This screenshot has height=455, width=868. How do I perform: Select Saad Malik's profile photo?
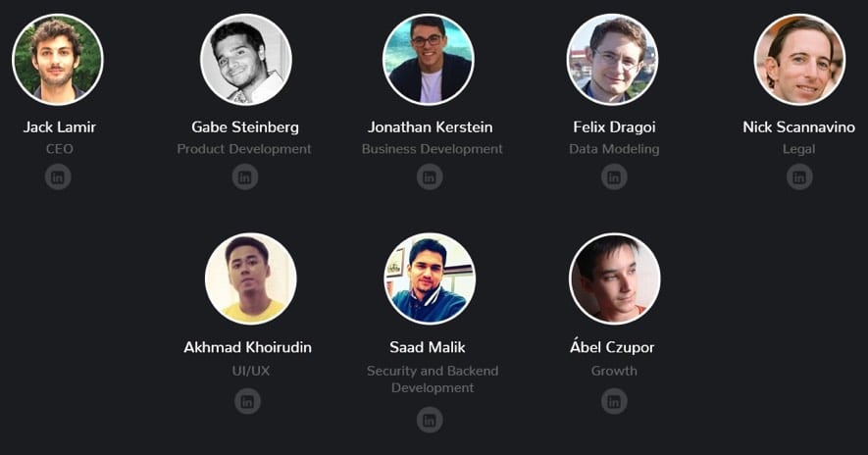[x=430, y=278]
